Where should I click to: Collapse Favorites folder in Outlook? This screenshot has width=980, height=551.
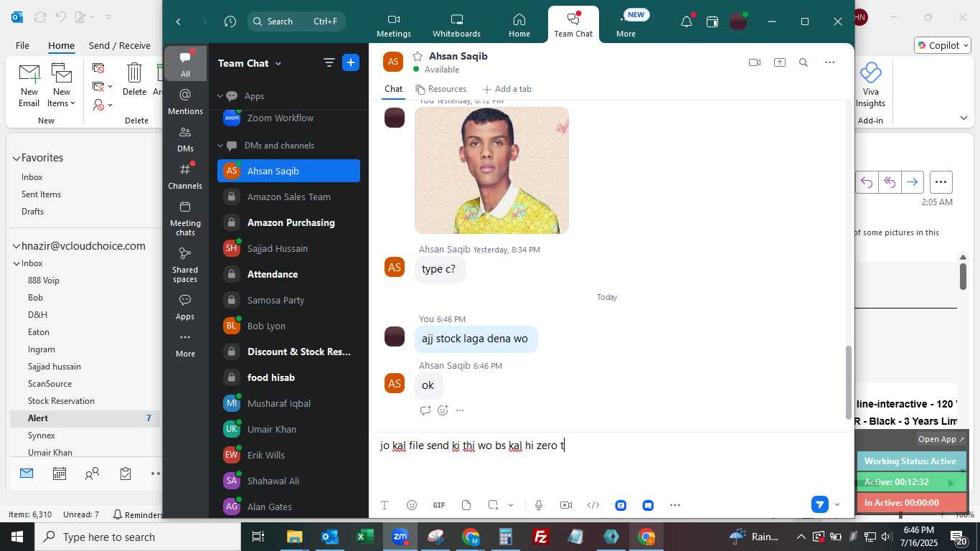coord(16,158)
